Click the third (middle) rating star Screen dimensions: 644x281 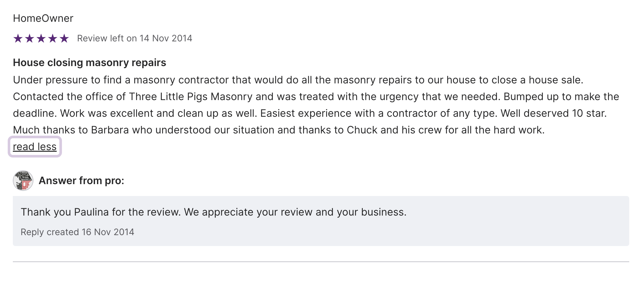[41, 38]
